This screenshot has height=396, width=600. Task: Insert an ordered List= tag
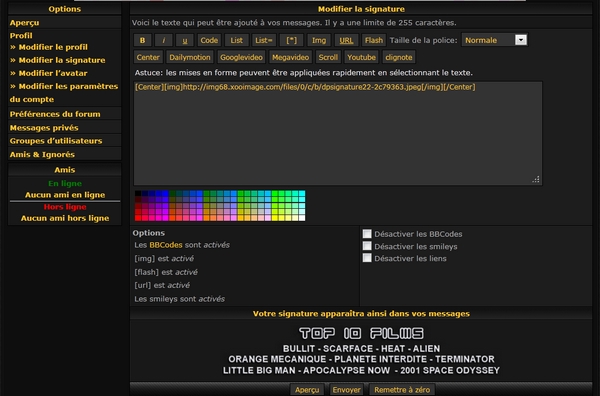click(x=263, y=40)
